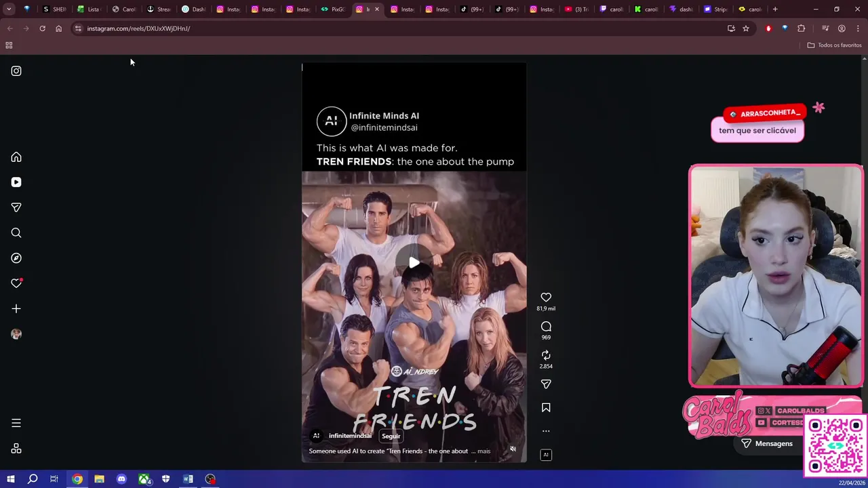Screen dimensions: 868x488
Task: Open the 'Todos os favoritos' folder
Action: pyautogui.click(x=834, y=45)
